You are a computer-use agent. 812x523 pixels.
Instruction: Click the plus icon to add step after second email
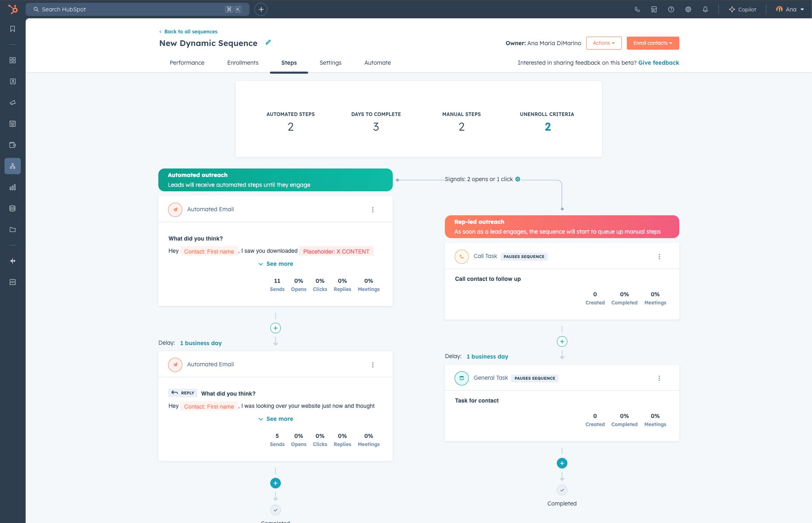(x=275, y=483)
